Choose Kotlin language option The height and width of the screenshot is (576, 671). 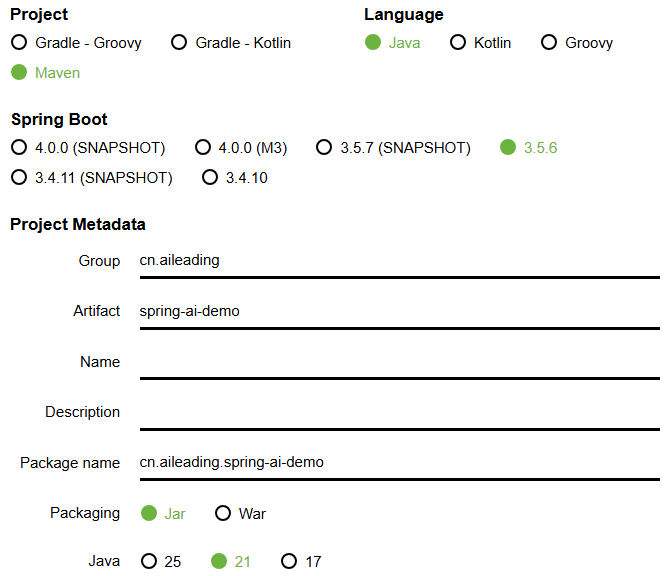tap(458, 43)
